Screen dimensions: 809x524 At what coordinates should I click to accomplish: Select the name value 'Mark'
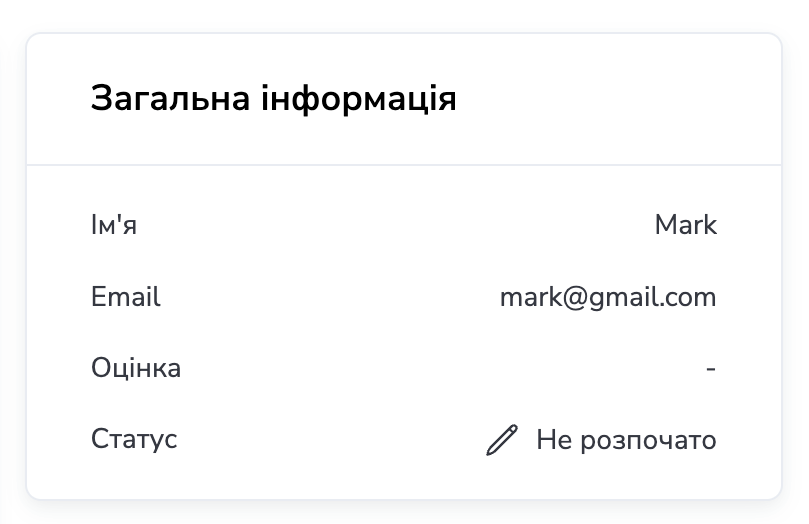(x=685, y=225)
